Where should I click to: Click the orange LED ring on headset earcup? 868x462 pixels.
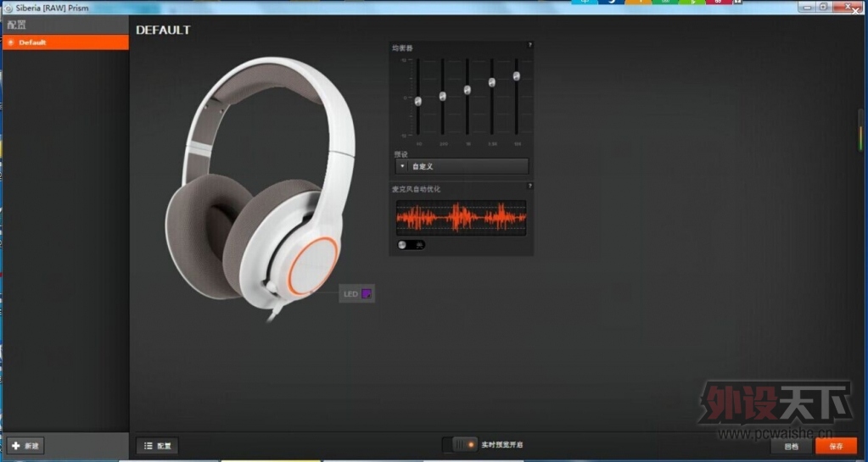[313, 266]
